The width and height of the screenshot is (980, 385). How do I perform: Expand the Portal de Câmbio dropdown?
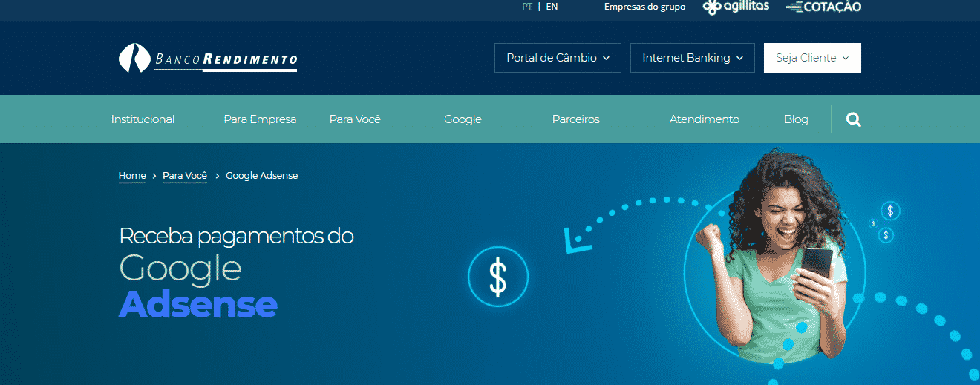[558, 58]
